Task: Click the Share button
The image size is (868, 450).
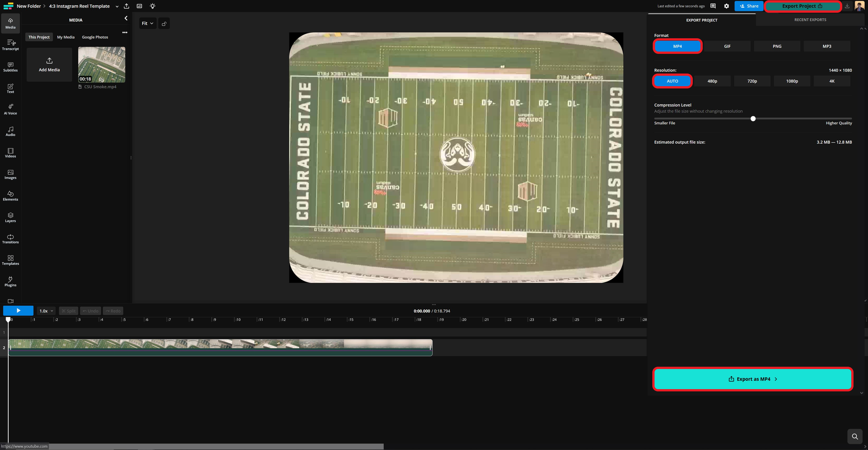Action: point(749,6)
